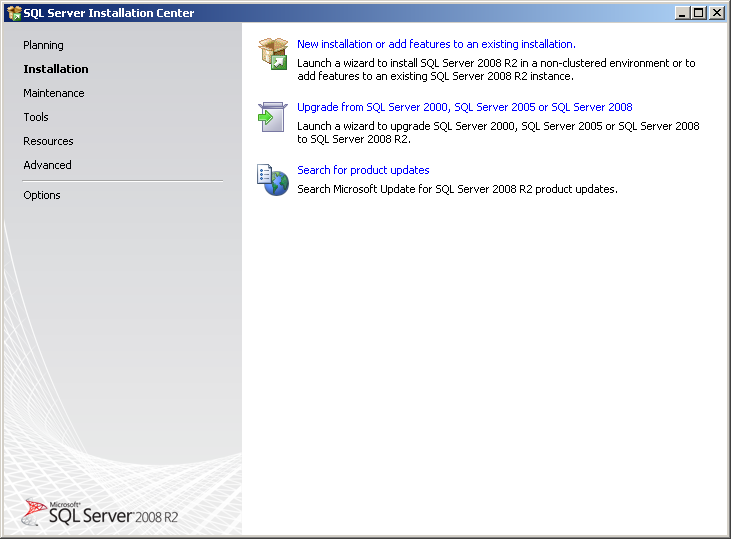Show the Resources section
This screenshot has width=731, height=539.
point(48,141)
